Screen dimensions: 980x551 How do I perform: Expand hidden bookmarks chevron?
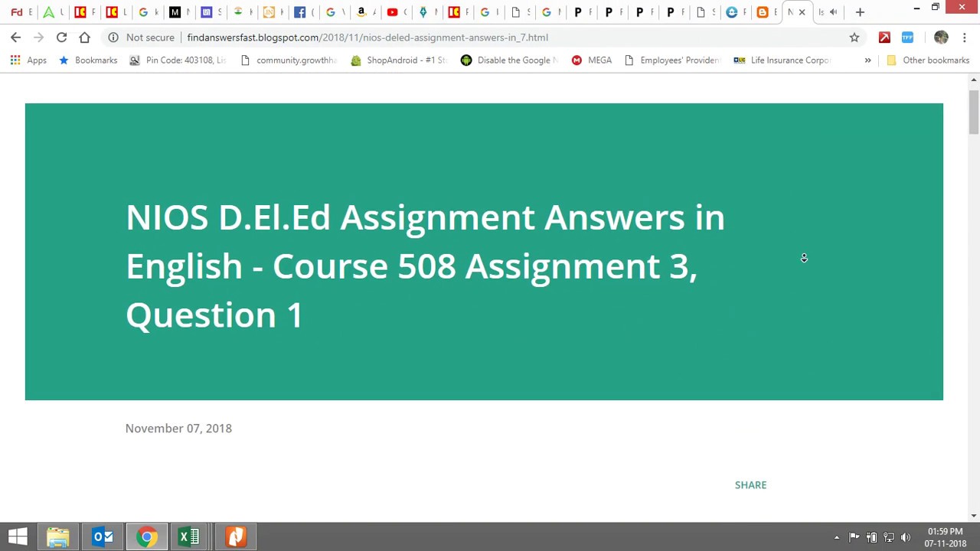[867, 60]
